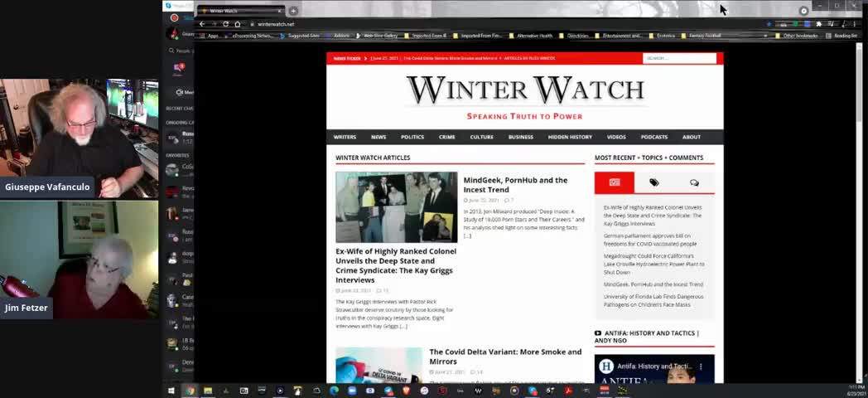Click the Skype Meet Now button
This screenshot has height=398, width=868.
pos(185,93)
